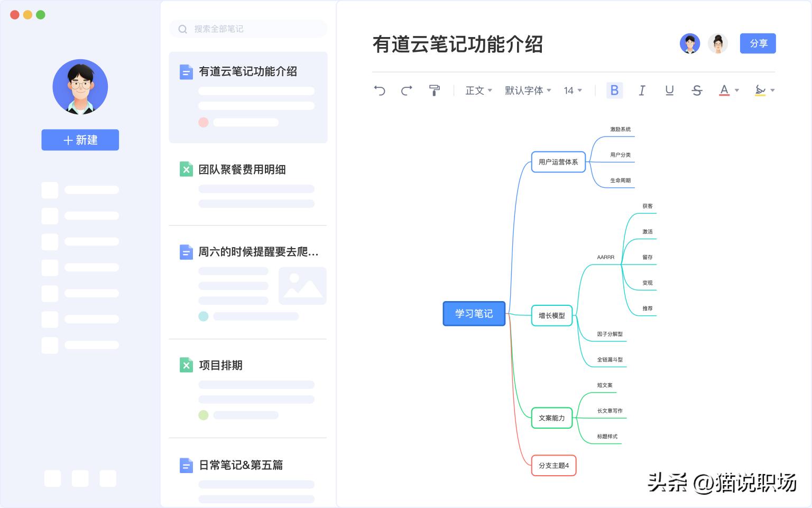The height and width of the screenshot is (508, 812).
Task: Switch to the 项目排期 note
Action: pyautogui.click(x=220, y=365)
